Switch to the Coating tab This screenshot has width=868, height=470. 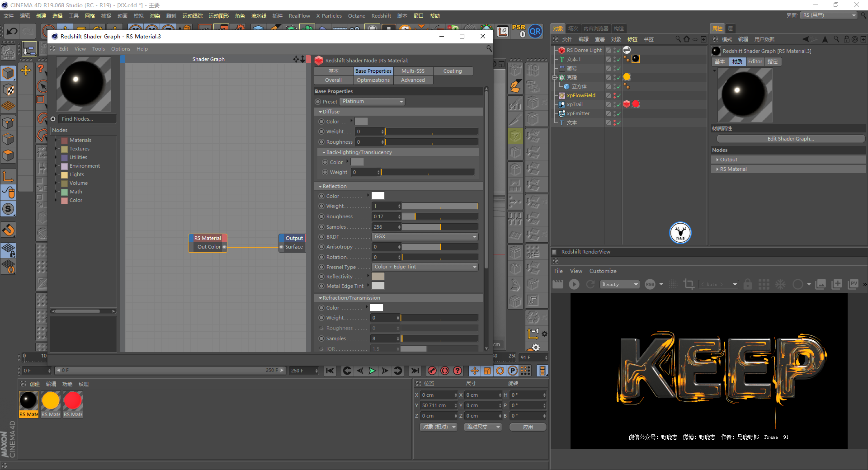tap(453, 71)
